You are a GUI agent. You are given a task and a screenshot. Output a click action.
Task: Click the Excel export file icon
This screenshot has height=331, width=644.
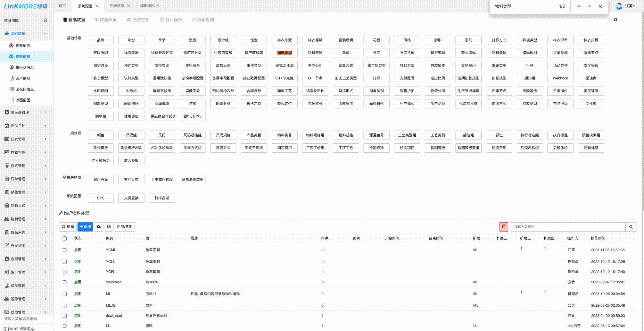click(x=109, y=227)
